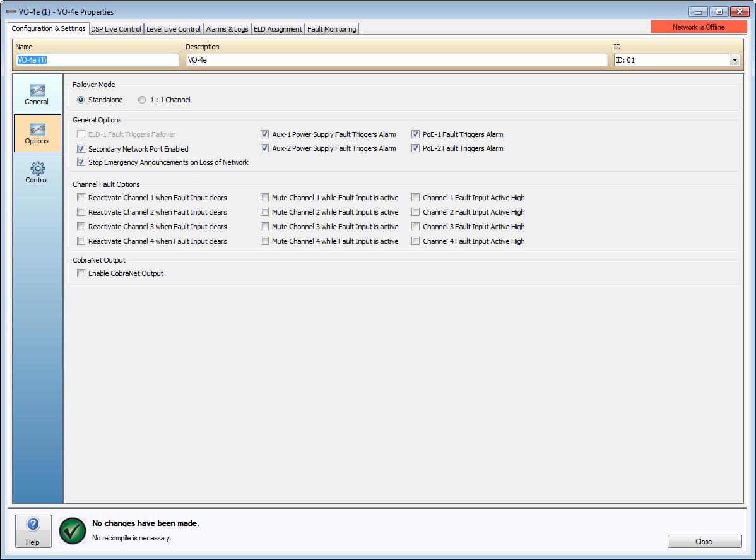The width and height of the screenshot is (756, 560).
Task: Select Standalone failover mode
Action: (81, 100)
